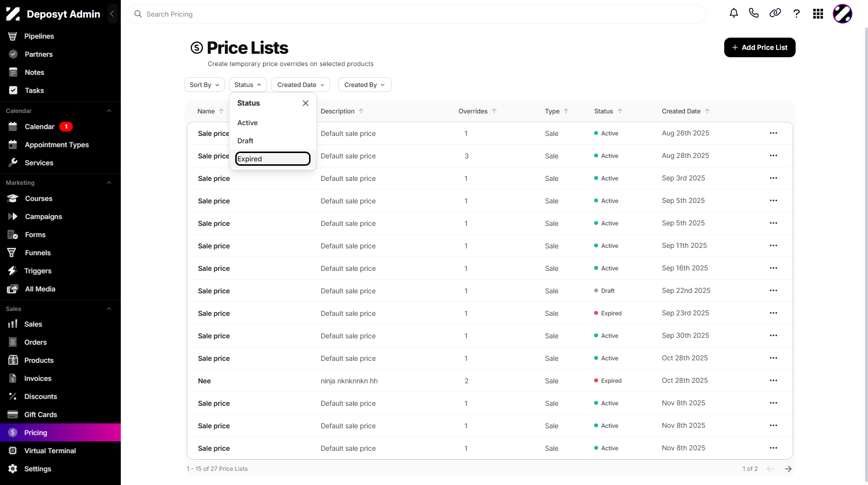Focus the Search Pricing field
The height and width of the screenshot is (485, 868).
[416, 14]
